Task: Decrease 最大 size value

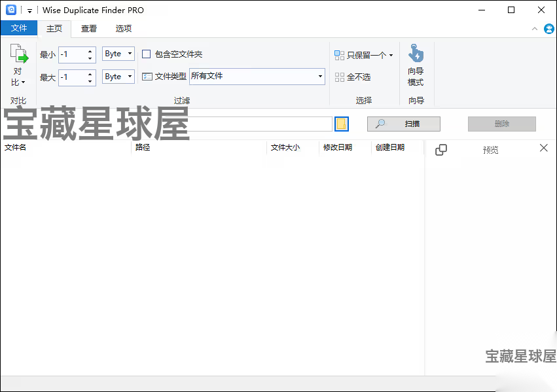Action: (x=90, y=81)
